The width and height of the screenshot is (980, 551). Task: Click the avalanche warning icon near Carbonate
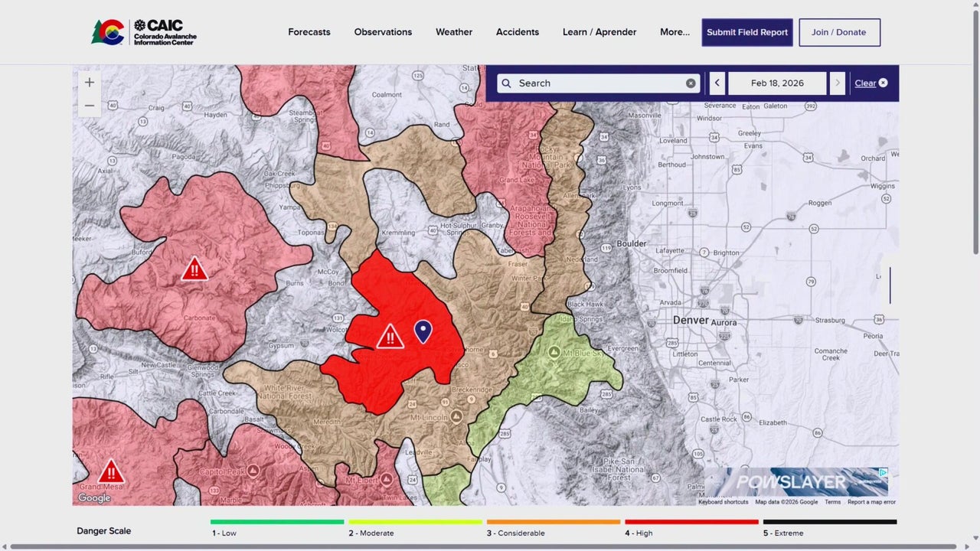click(x=194, y=269)
